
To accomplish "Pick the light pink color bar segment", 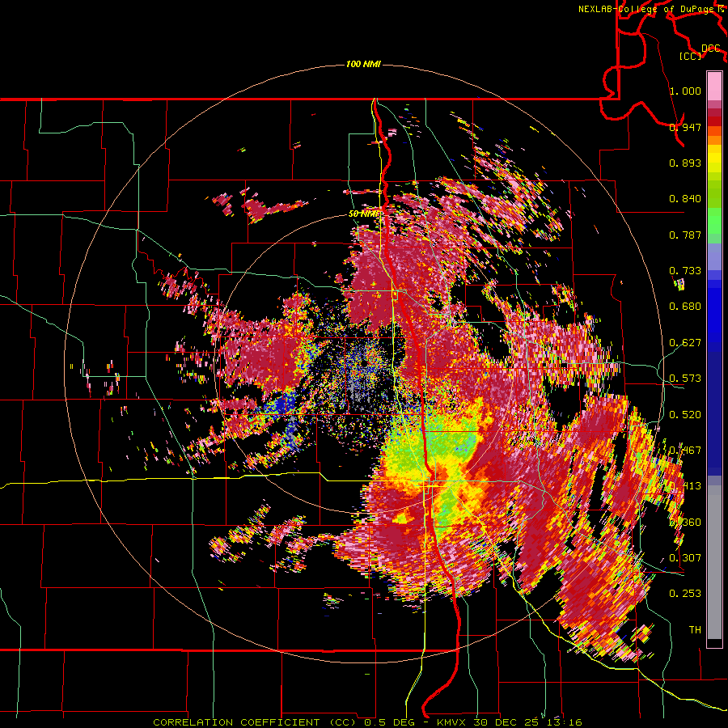I will pos(714,86).
